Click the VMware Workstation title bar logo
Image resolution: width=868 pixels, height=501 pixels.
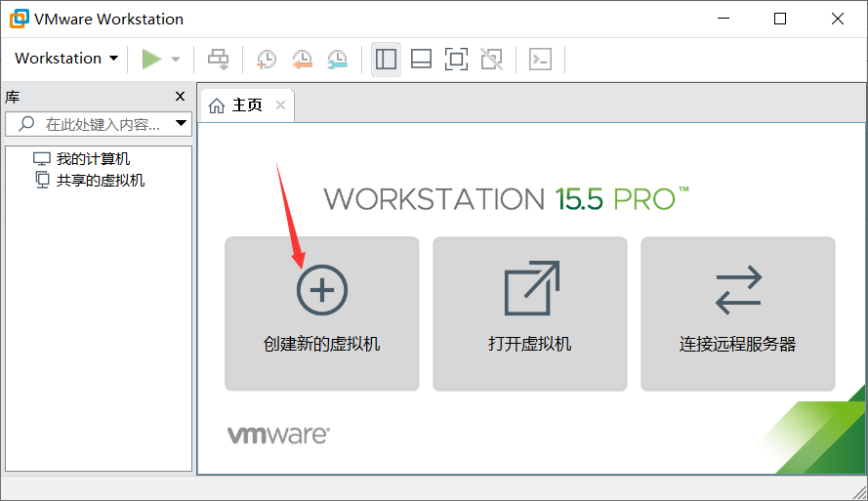pyautogui.click(x=19, y=19)
